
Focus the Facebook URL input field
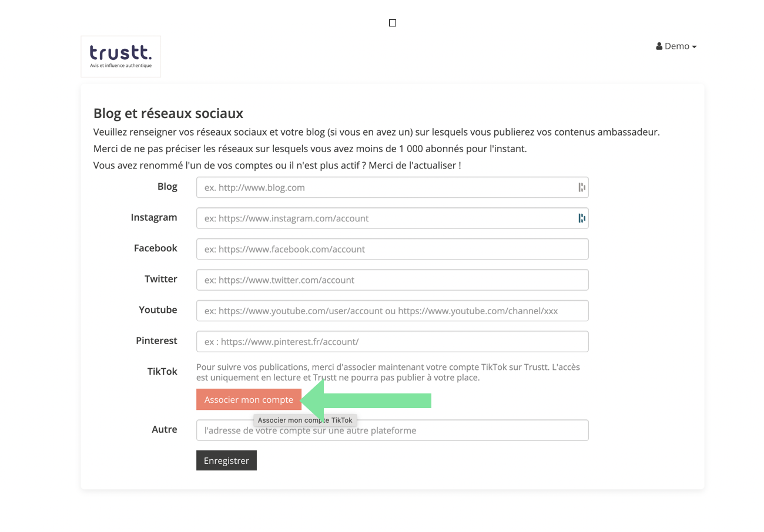tap(392, 249)
